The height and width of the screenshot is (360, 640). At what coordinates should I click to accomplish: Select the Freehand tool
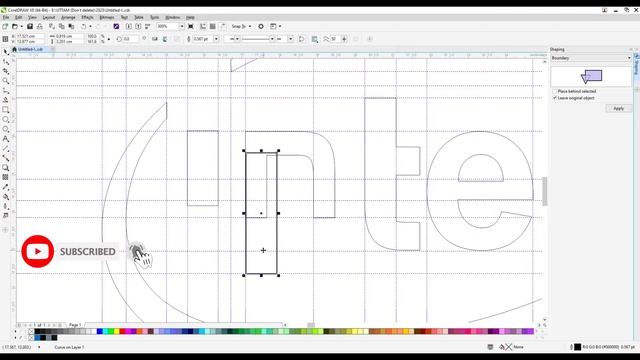6,91
